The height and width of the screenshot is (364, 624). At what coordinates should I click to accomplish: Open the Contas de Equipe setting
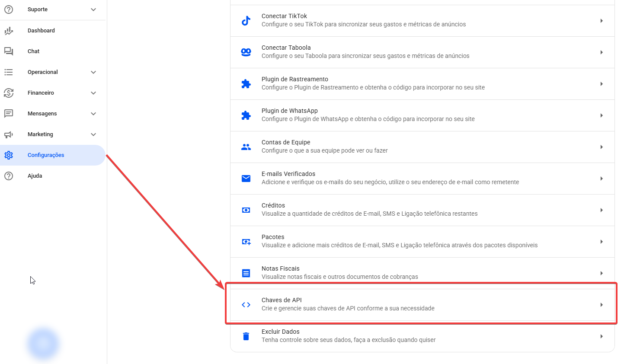(422, 147)
